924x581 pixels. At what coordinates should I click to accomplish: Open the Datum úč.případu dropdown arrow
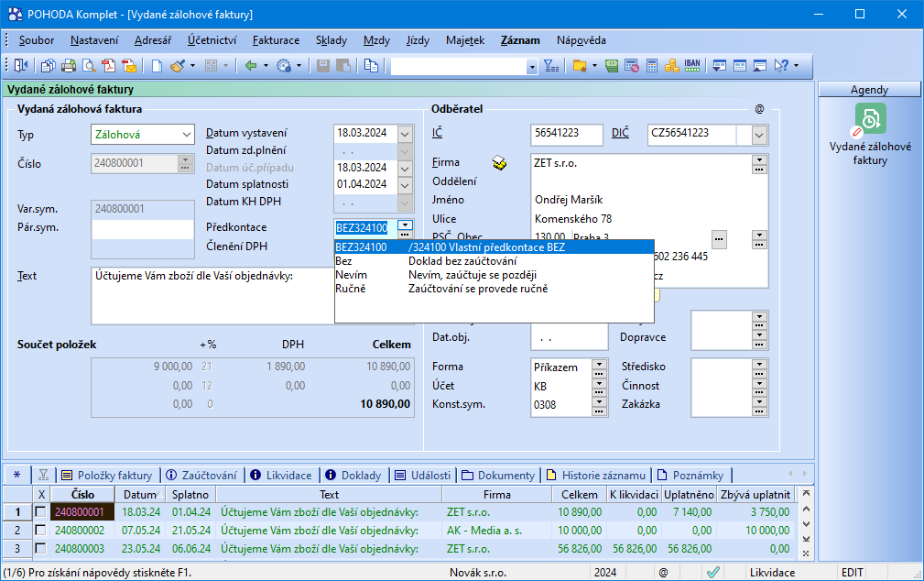tap(405, 168)
